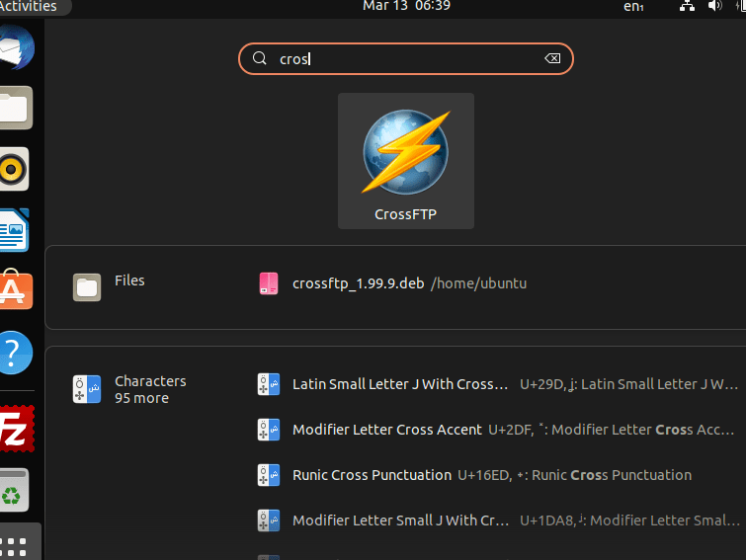The height and width of the screenshot is (560, 746).
Task: Click the pink deb package icon
Action: click(269, 283)
